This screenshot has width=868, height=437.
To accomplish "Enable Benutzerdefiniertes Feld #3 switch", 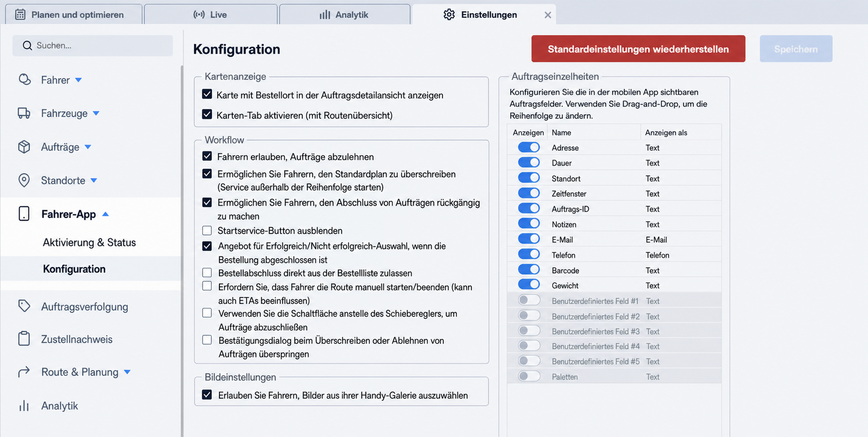I will pos(529,331).
